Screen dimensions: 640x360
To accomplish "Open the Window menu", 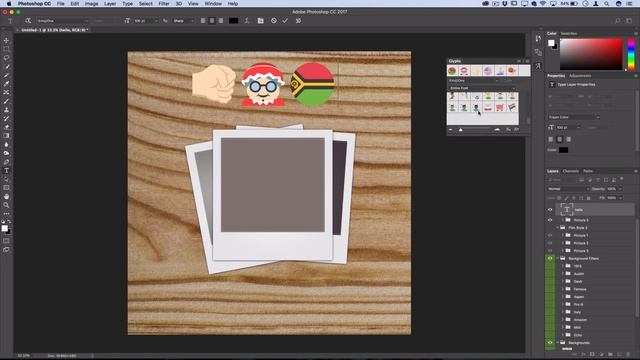I will coord(213,4).
